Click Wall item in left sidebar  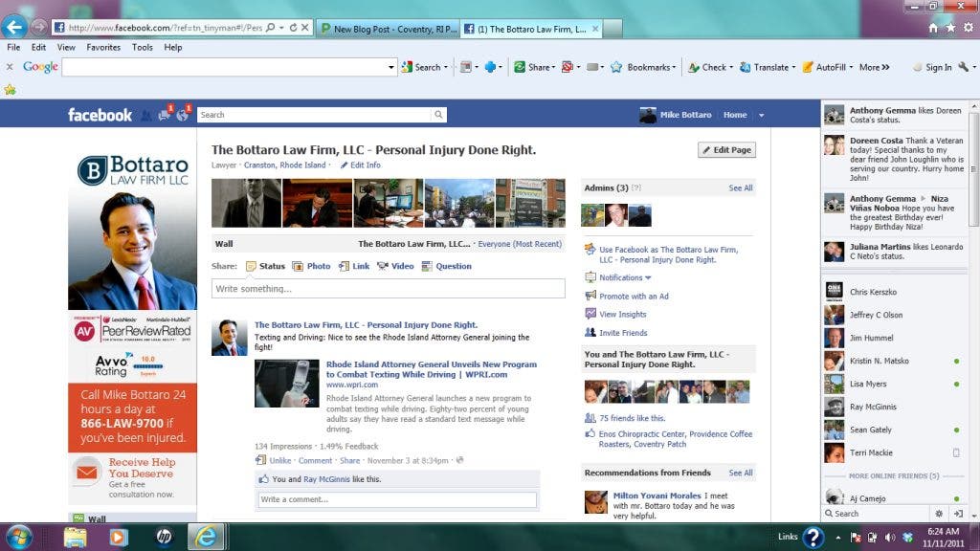pos(97,518)
